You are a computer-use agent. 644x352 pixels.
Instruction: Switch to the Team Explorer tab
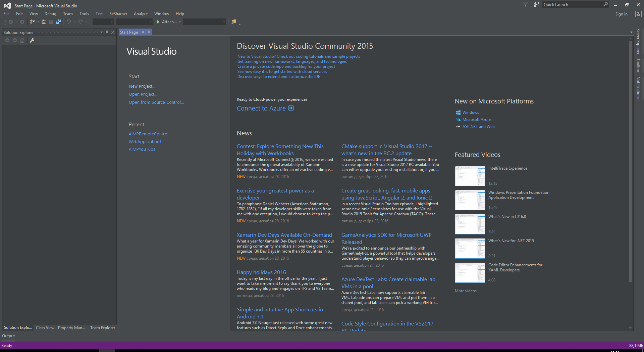coord(102,328)
